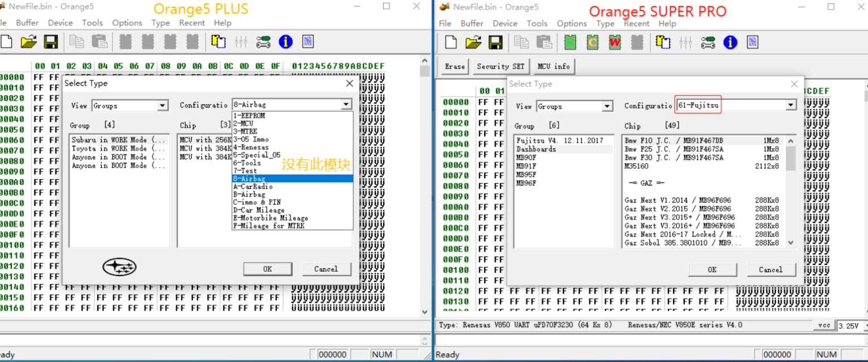
Task: Click the select type chip icon in Orange5 PLUS
Action: [x=218, y=42]
